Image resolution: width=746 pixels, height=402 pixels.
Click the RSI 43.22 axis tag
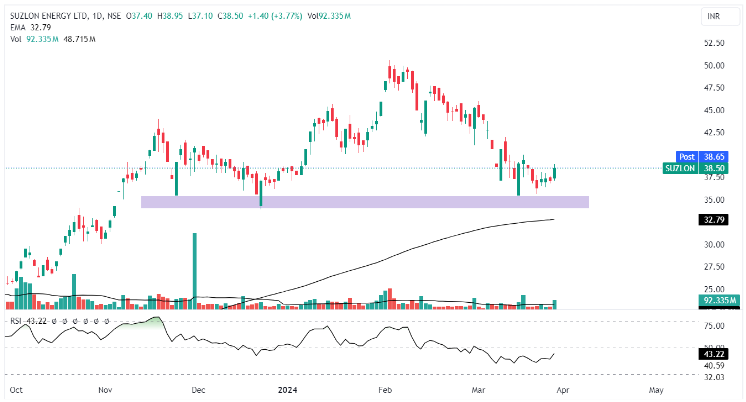[x=715, y=353]
